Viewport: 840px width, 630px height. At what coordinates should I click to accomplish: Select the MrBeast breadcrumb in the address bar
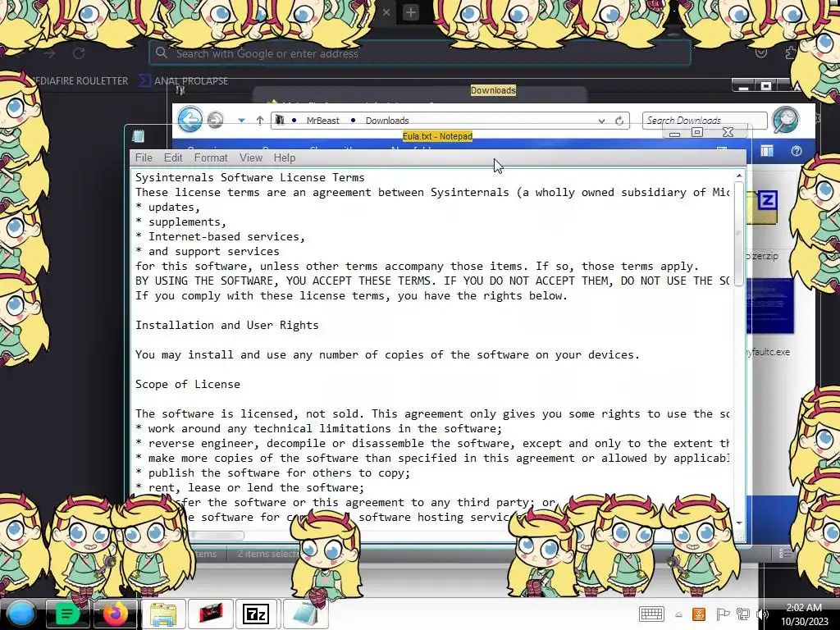pyautogui.click(x=322, y=121)
